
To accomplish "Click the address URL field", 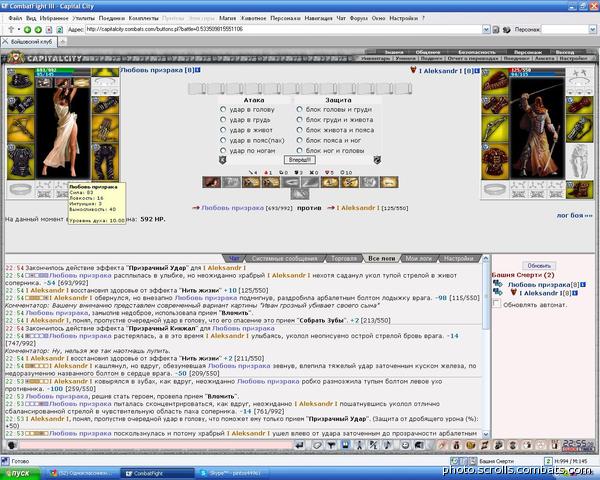I will (x=283, y=29).
